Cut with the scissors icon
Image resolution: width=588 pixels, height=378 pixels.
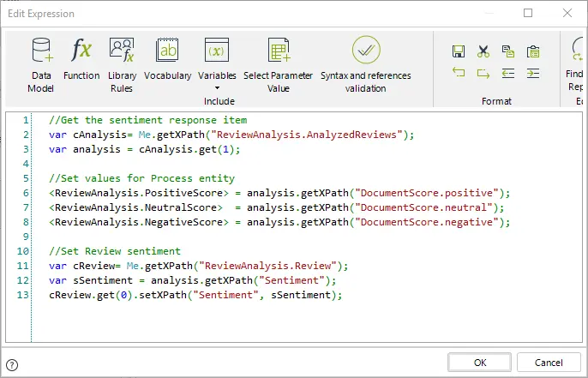(483, 51)
